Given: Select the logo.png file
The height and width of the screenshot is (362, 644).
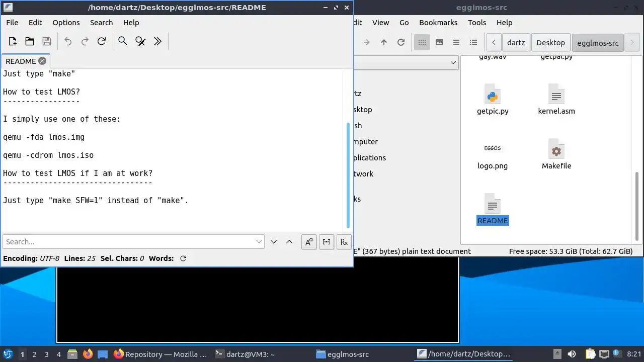Looking at the screenshot, I should click(x=493, y=154).
